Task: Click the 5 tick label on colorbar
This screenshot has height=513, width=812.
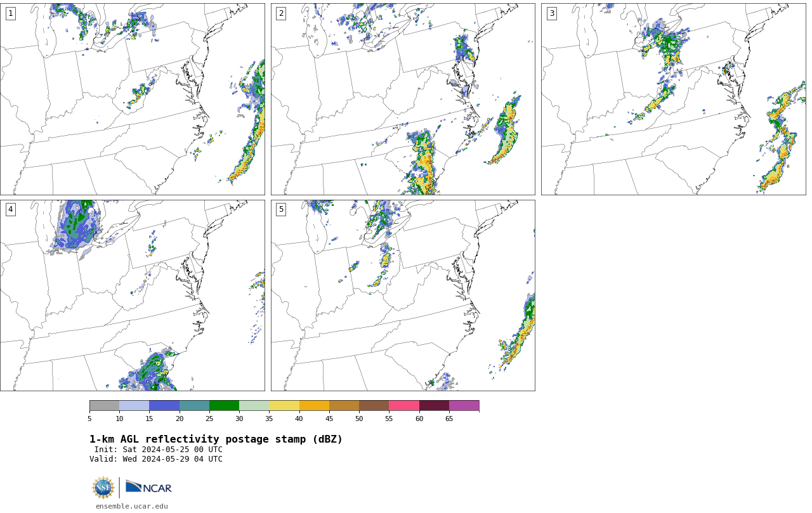Action: click(89, 419)
